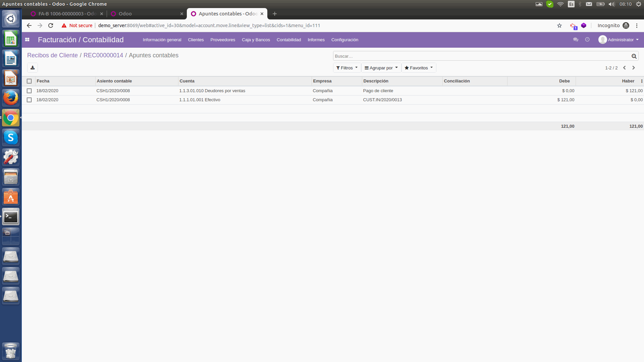Open the Terminal from the dock
The width and height of the screenshot is (644, 362).
pyautogui.click(x=11, y=217)
